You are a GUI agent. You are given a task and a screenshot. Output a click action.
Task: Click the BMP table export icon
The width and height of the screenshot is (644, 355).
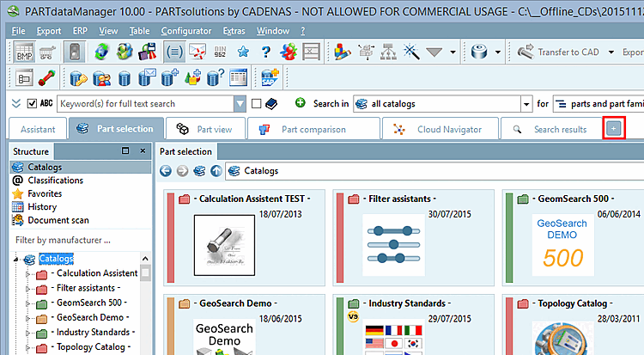click(24, 52)
